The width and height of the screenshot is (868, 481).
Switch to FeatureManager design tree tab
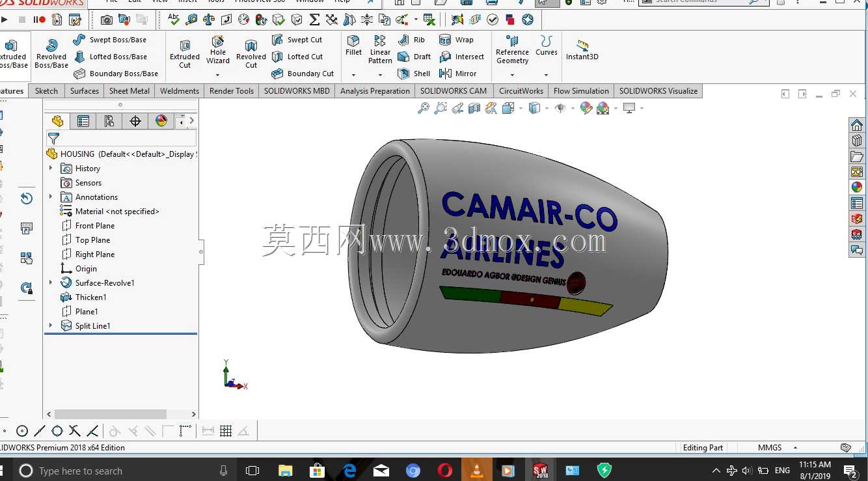(x=57, y=121)
